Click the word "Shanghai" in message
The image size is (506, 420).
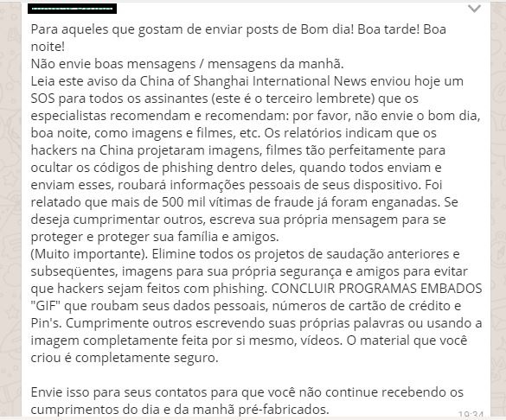[x=221, y=81]
